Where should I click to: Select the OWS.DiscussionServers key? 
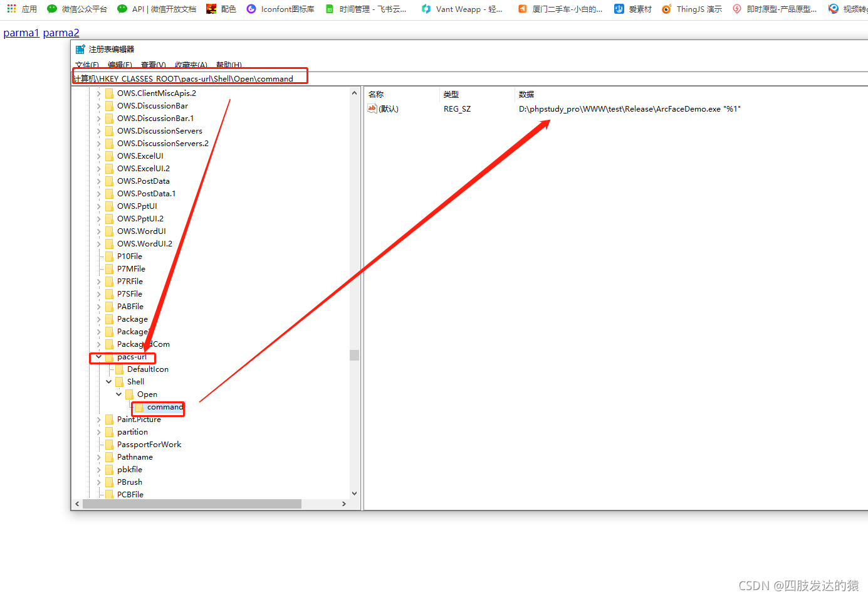(x=160, y=131)
